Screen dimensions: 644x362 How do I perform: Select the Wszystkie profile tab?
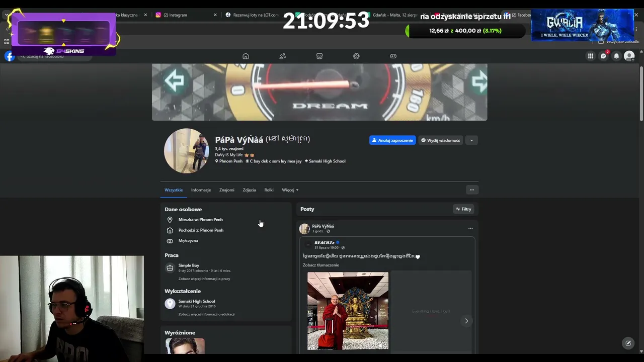174,190
